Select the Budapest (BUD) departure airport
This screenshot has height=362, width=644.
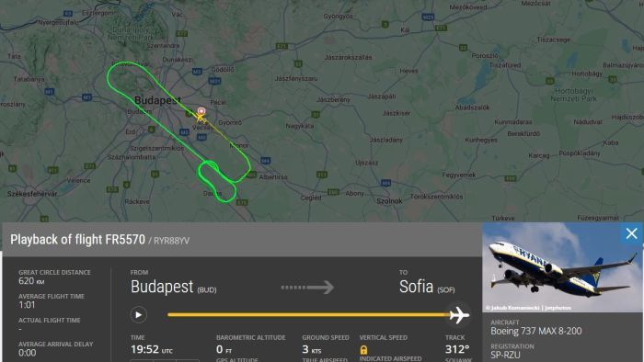coord(173,287)
